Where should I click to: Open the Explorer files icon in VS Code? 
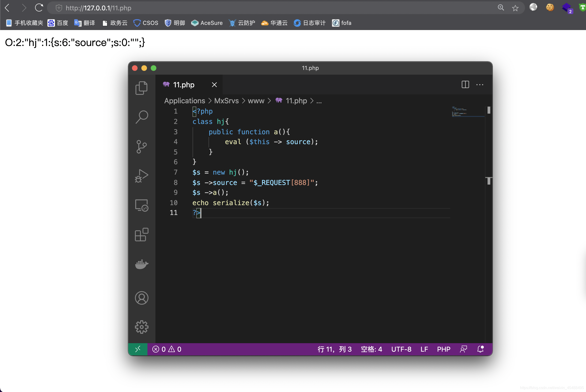point(142,88)
